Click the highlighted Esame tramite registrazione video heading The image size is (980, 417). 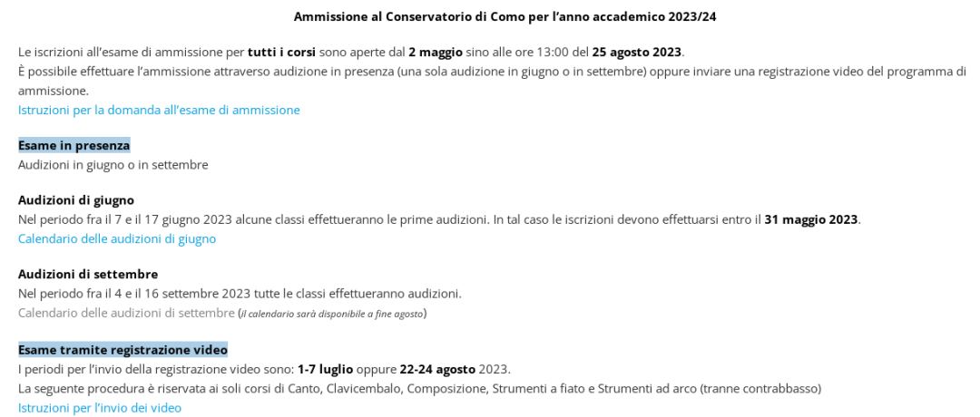click(x=122, y=350)
